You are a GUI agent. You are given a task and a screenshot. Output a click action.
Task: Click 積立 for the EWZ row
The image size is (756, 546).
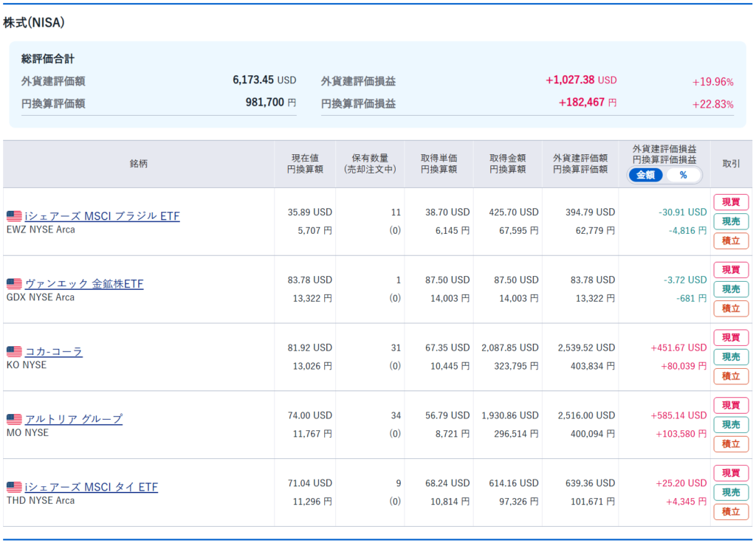click(x=730, y=241)
